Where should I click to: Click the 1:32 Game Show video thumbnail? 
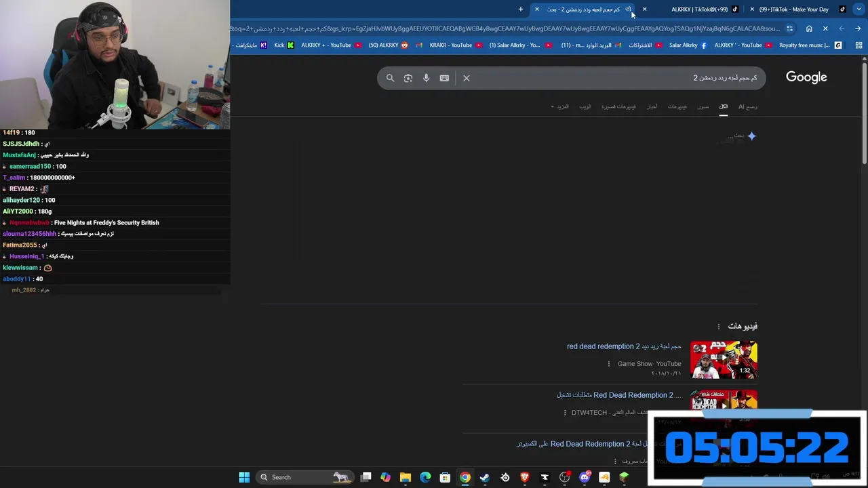tap(724, 359)
